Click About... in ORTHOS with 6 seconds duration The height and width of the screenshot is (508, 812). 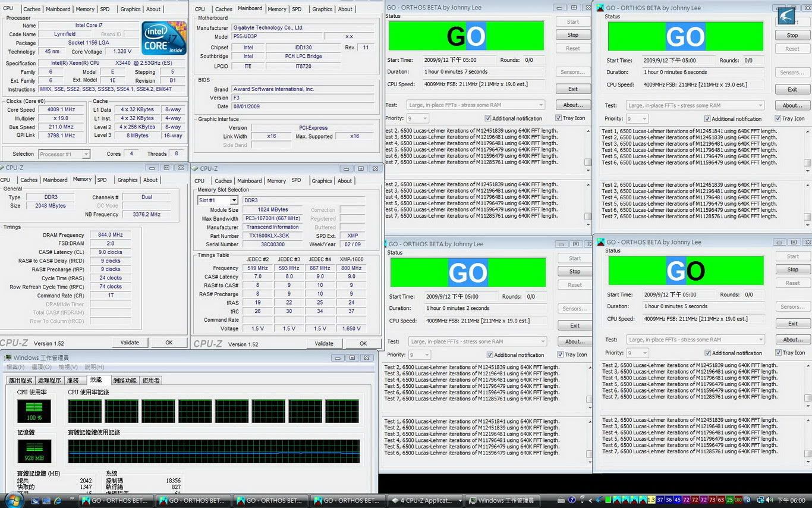click(x=792, y=105)
